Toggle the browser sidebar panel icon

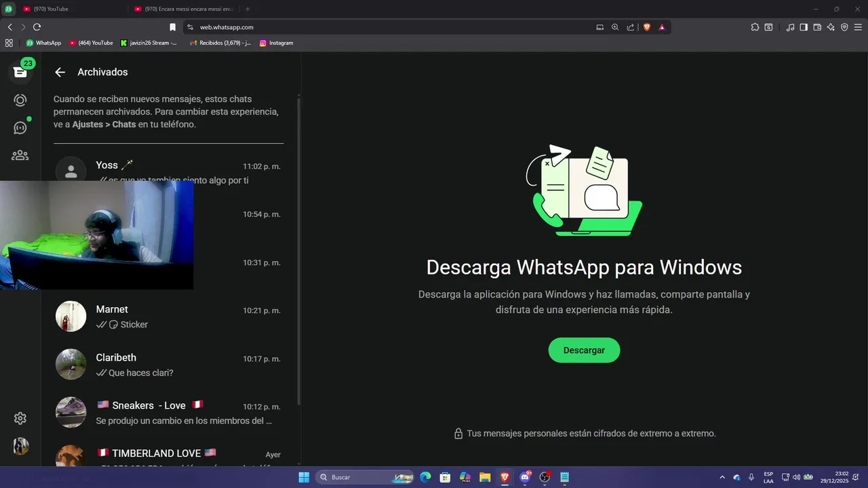click(804, 27)
